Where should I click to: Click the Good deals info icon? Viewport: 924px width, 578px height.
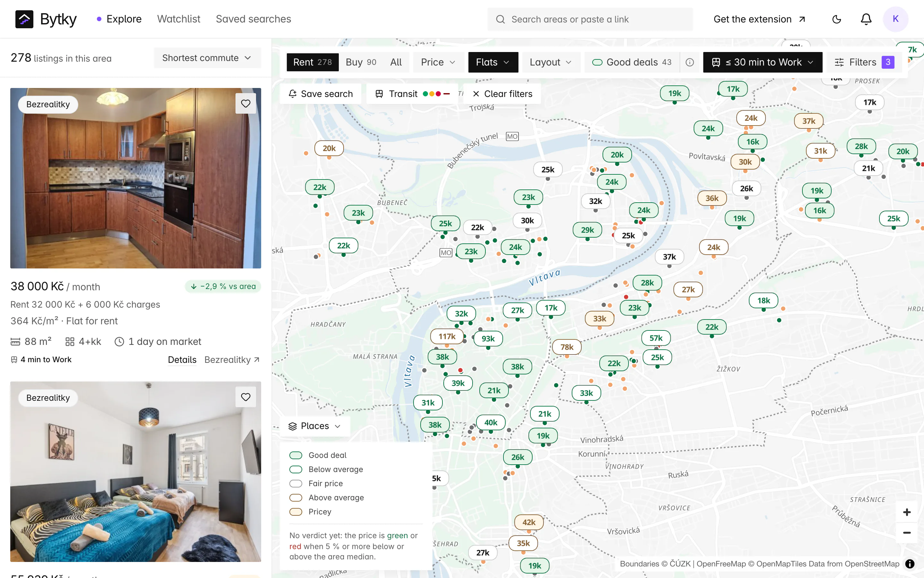(689, 62)
